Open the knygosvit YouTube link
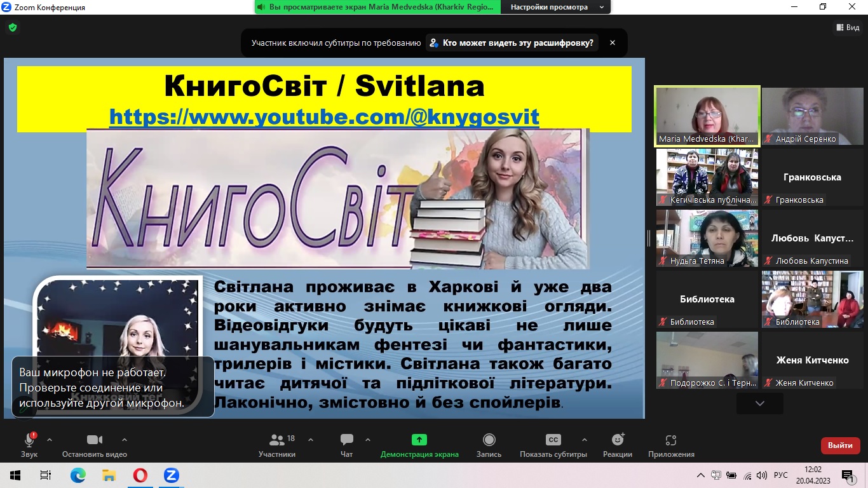The image size is (868, 488). click(x=324, y=116)
